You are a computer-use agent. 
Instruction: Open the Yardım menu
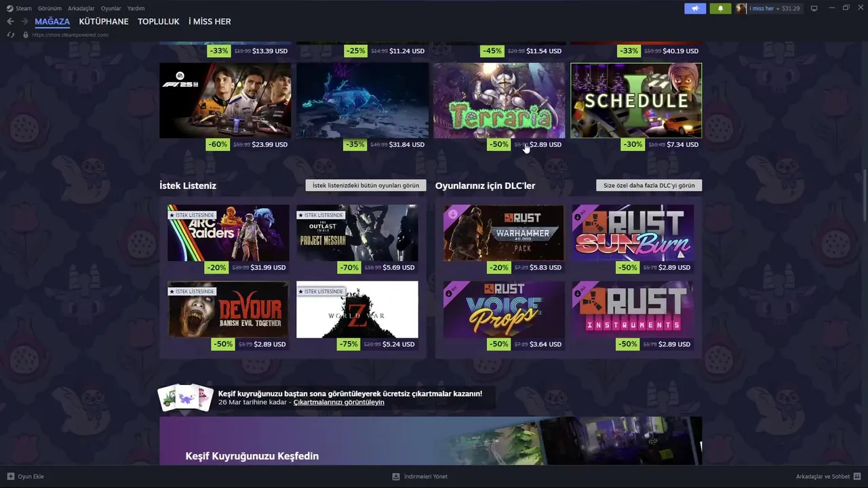click(136, 8)
